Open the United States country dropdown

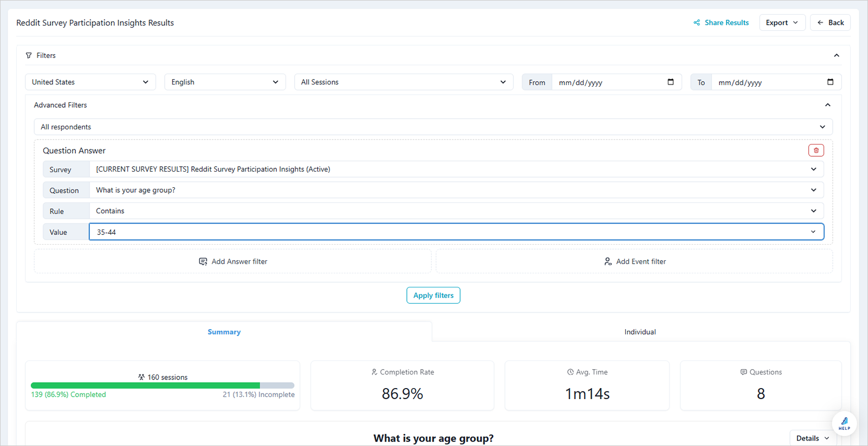click(90, 82)
